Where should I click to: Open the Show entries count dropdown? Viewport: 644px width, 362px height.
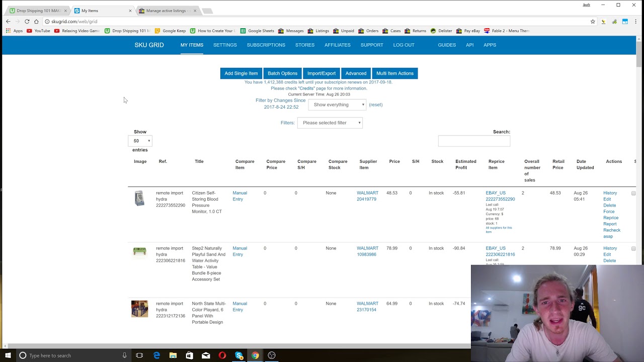(x=140, y=141)
